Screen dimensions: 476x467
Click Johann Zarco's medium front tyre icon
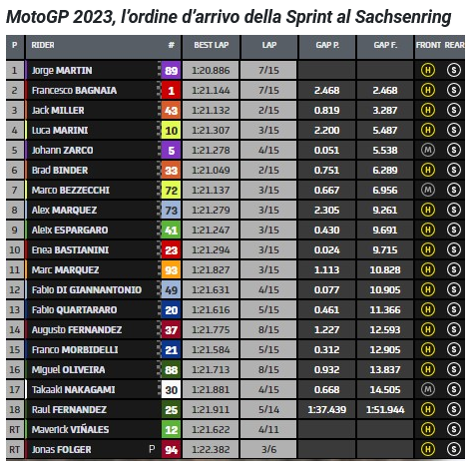[x=428, y=150]
